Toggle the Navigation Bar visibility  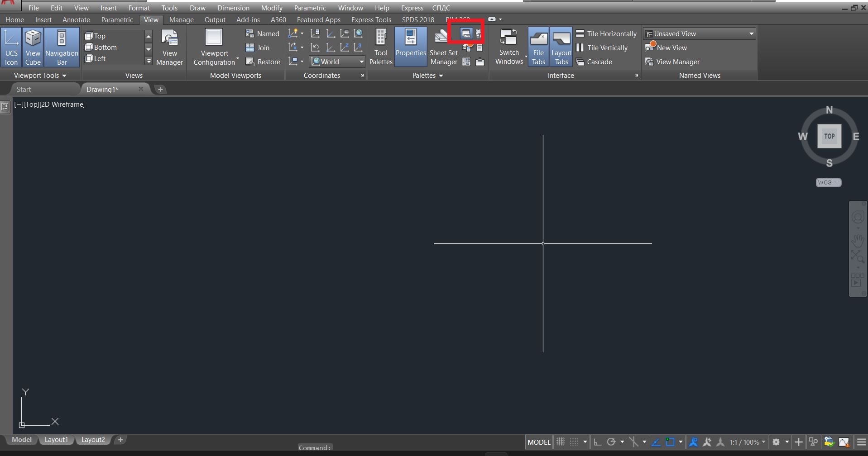[62, 47]
